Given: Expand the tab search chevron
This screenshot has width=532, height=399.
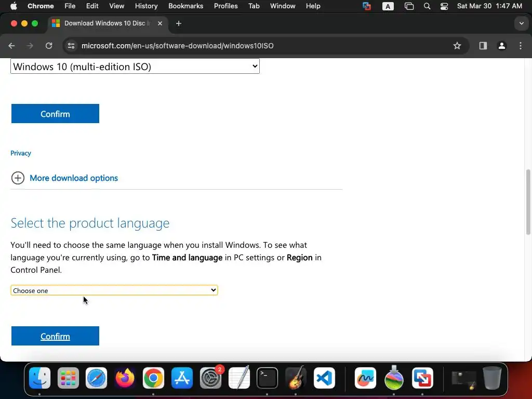Looking at the screenshot, I should tap(521, 23).
